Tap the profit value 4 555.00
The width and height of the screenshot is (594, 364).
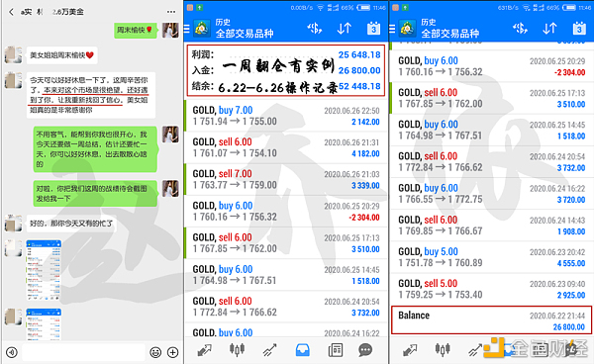(x=571, y=263)
